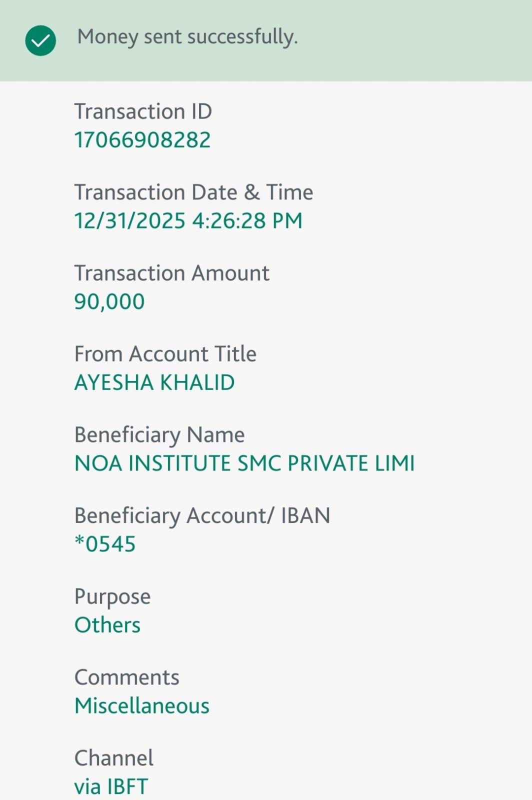Tap the 'Miscellaneous' comment text
Viewport: 532px width, 800px height.
[142, 706]
